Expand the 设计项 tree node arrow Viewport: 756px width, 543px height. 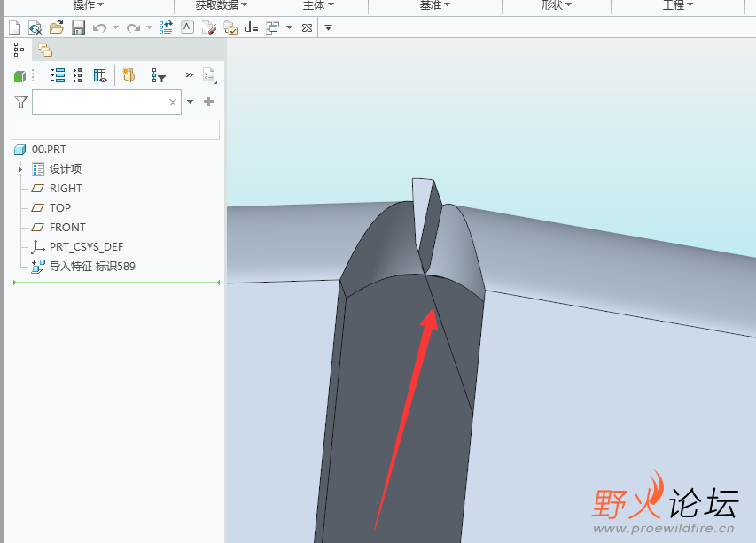[20, 169]
